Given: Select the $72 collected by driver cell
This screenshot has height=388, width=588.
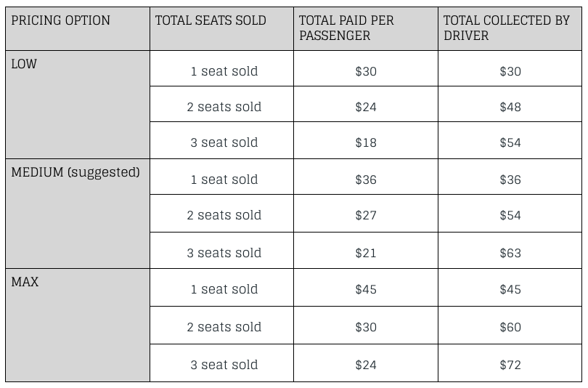Looking at the screenshot, I should click(510, 365).
